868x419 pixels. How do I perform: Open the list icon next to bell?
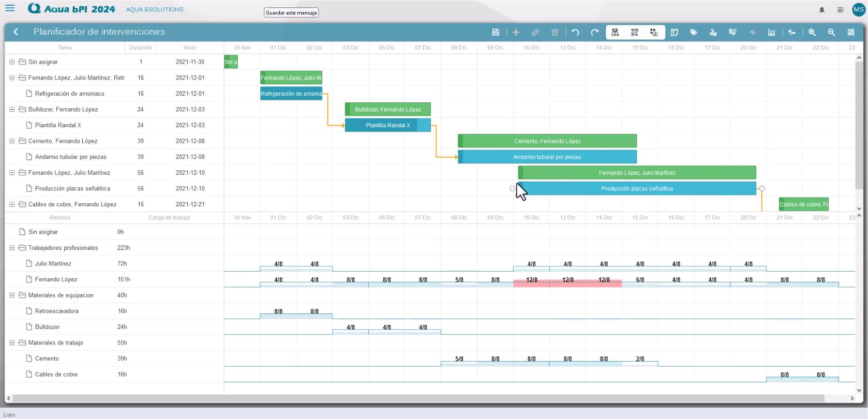(x=841, y=9)
